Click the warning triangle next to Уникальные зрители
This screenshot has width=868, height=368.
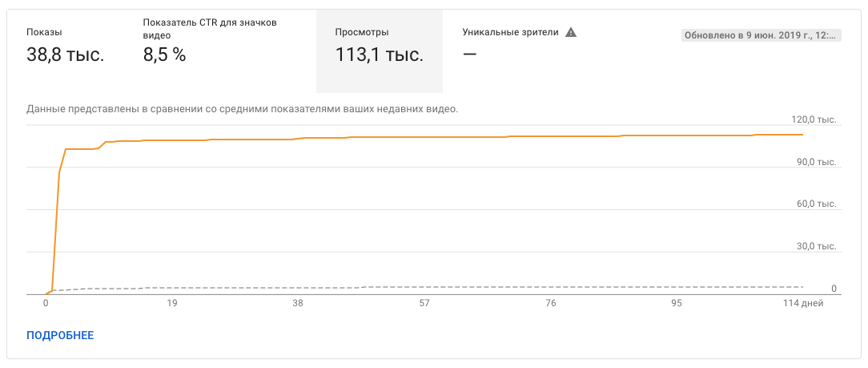[x=571, y=33]
